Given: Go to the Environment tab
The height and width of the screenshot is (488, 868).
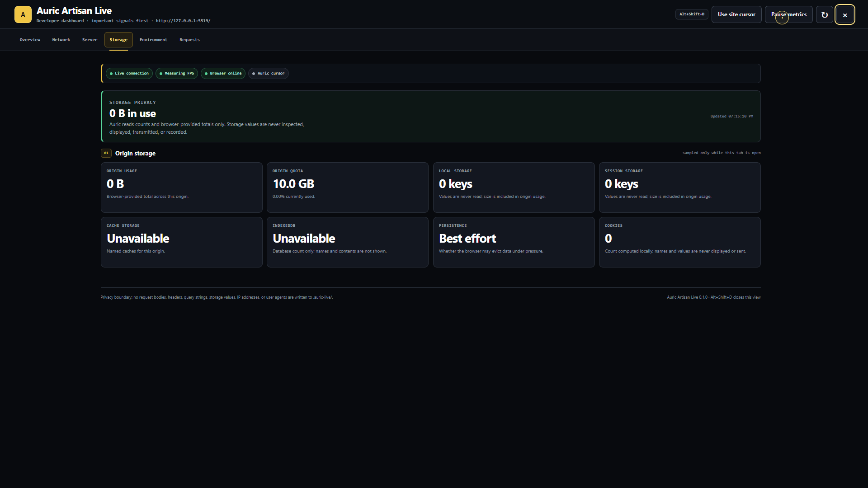Looking at the screenshot, I should (x=153, y=40).
